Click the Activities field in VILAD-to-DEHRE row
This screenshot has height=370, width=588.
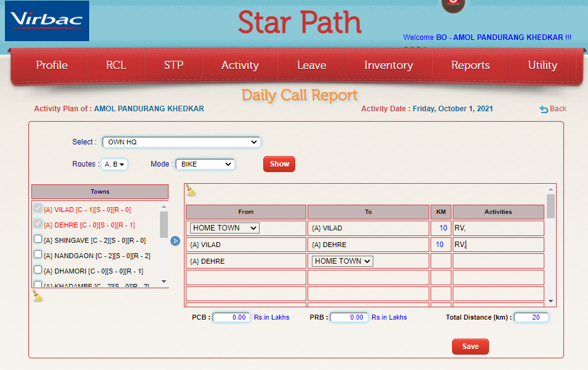tap(498, 245)
